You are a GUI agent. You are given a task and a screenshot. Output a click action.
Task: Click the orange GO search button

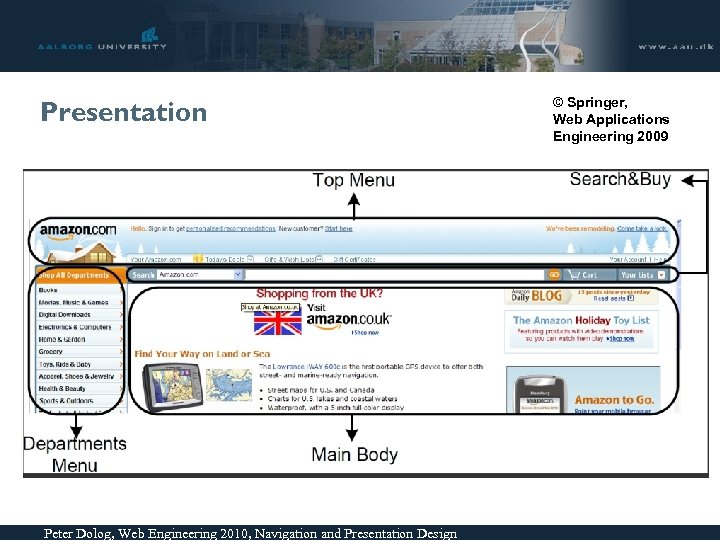554,275
